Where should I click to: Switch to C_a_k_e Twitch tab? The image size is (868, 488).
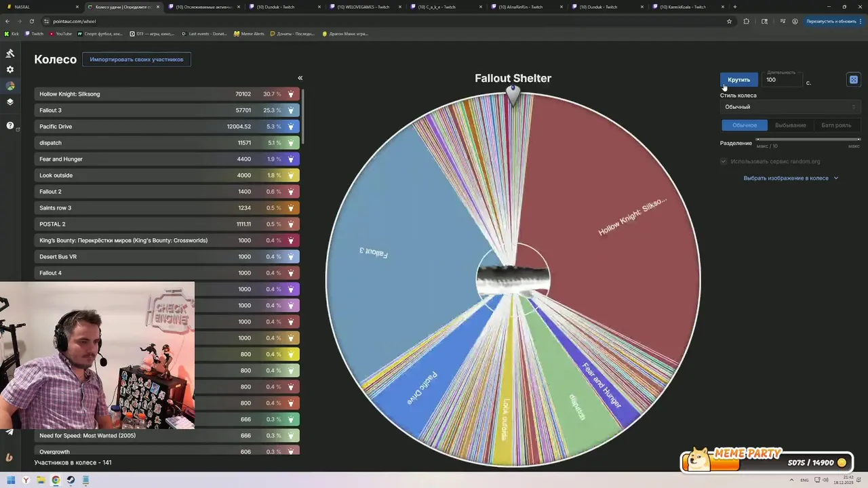pyautogui.click(x=448, y=7)
